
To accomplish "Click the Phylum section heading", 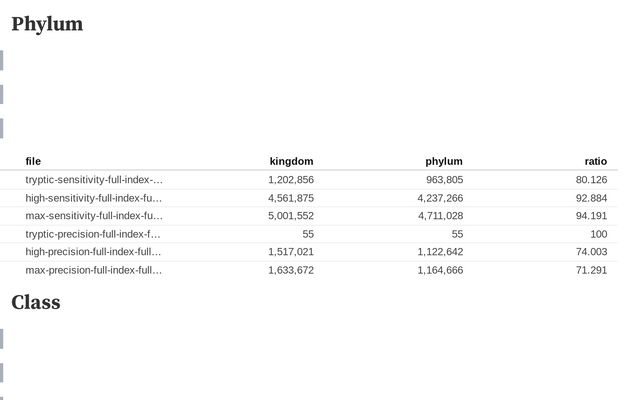I will click(47, 24).
